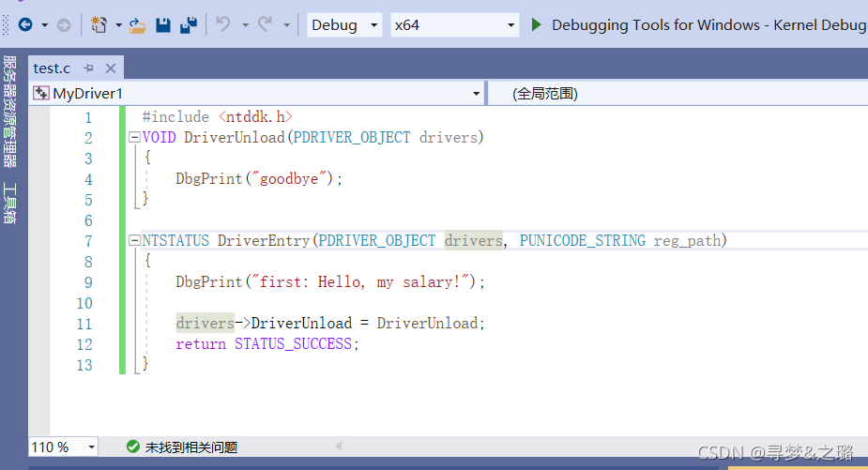Click the MyDriver1 project icon
The height and width of the screenshot is (470, 868).
[x=41, y=93]
